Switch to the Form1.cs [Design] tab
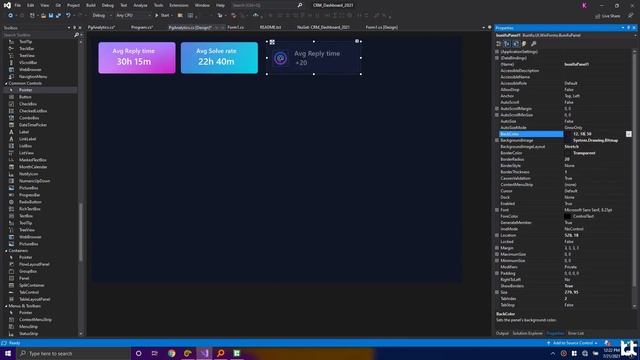 (381, 27)
